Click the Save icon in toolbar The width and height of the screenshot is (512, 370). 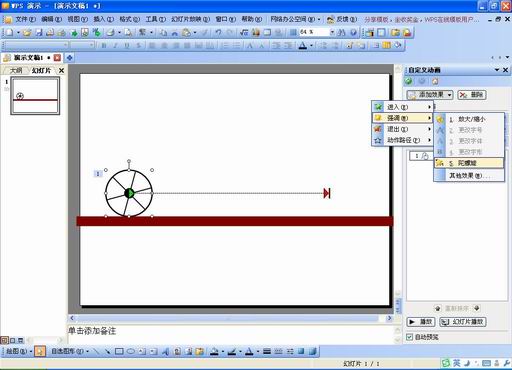coord(39,33)
